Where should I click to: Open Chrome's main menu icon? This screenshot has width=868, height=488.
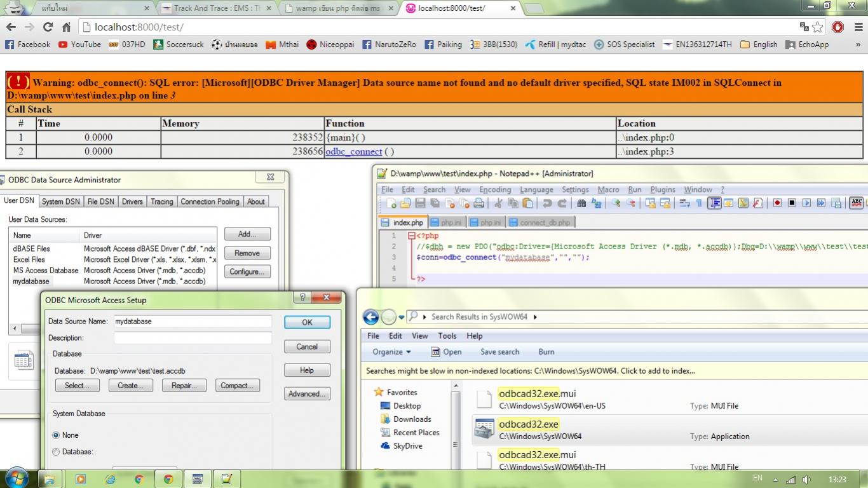tap(858, 27)
